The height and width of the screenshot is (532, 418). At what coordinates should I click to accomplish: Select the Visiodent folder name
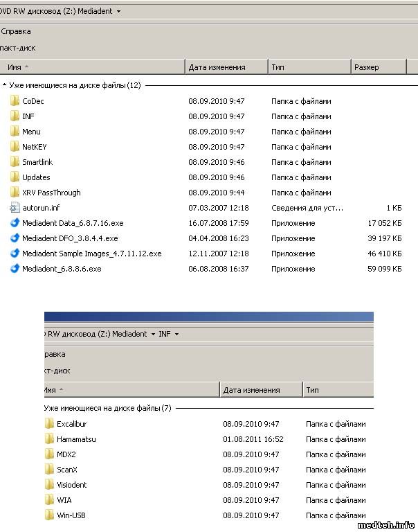pos(72,485)
